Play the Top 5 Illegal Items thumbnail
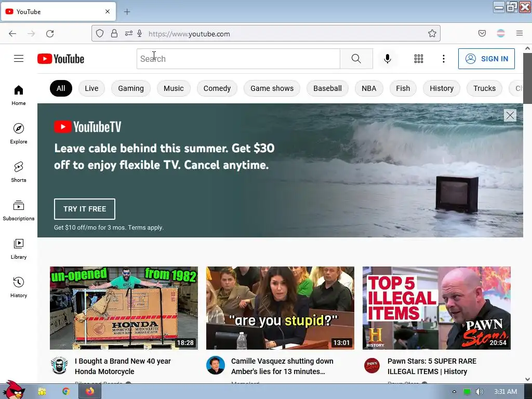This screenshot has height=399, width=532. click(x=436, y=308)
